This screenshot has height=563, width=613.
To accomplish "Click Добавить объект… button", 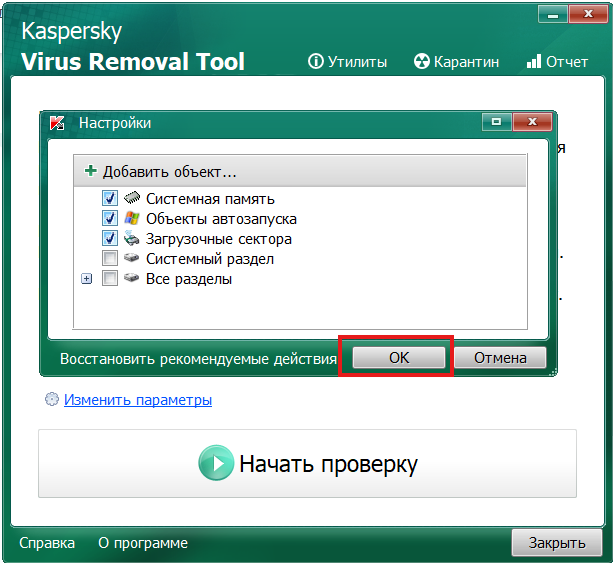I will click(300, 171).
